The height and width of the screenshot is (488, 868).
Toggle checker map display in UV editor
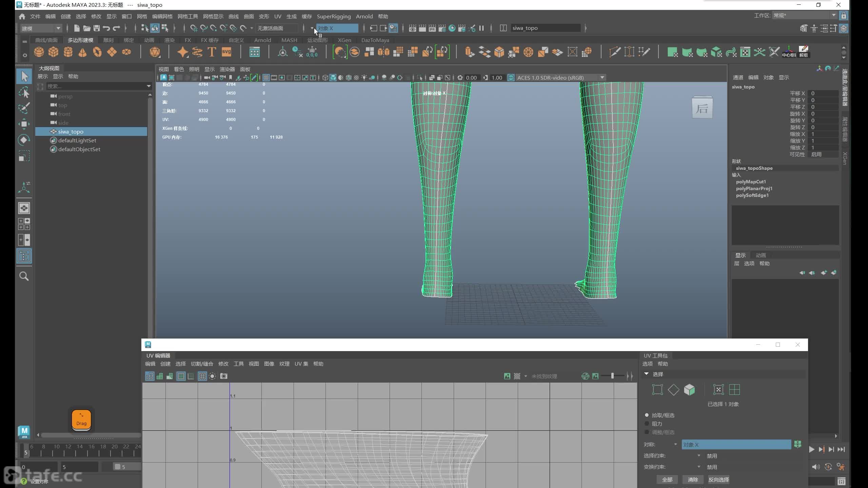point(517,376)
